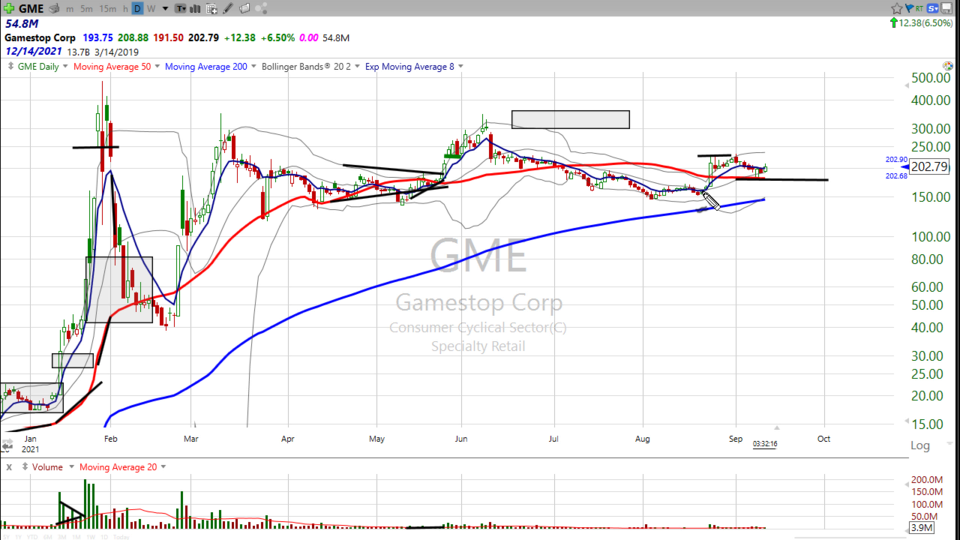Screen dimensions: 960x540
Task: Select the Daily 'D' timeframe button
Action: tap(137, 9)
